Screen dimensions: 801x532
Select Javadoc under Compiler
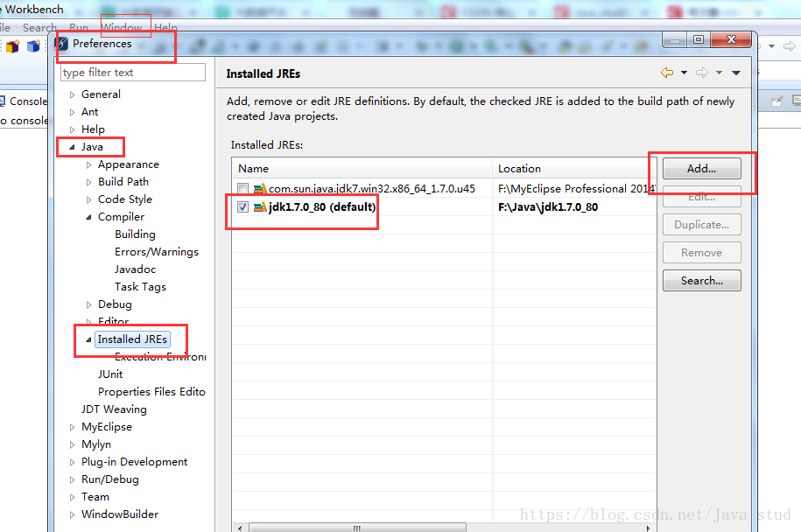click(x=135, y=269)
